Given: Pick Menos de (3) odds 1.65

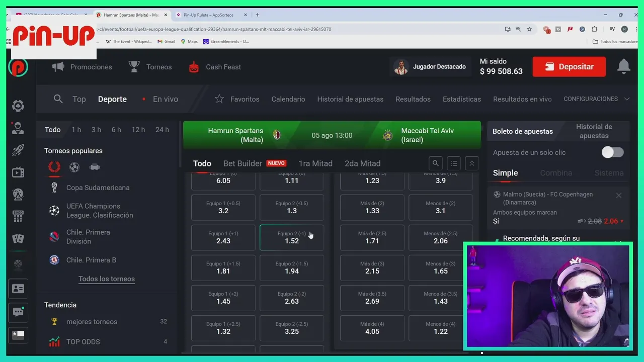Looking at the screenshot, I should pyautogui.click(x=441, y=267).
